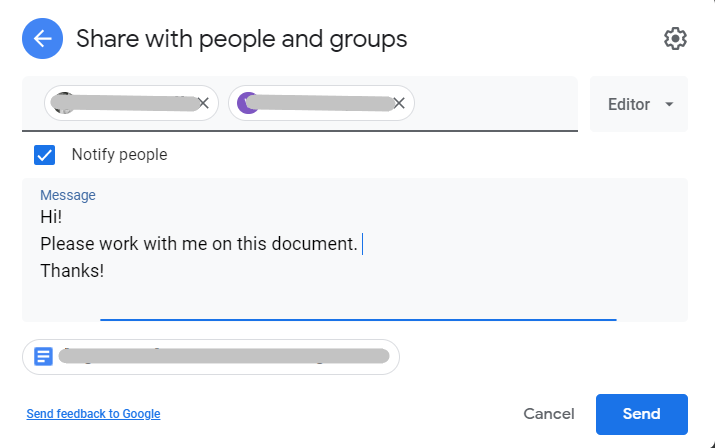
Task: Click the first recipient's avatar
Action: coord(63,102)
